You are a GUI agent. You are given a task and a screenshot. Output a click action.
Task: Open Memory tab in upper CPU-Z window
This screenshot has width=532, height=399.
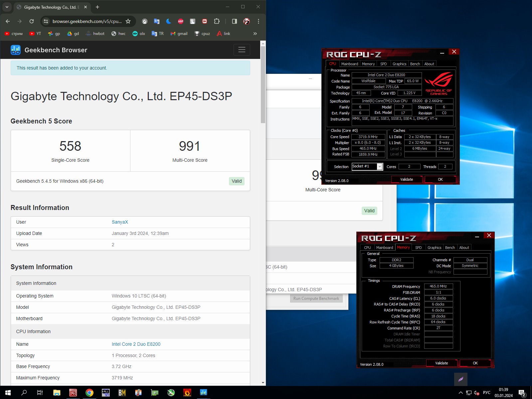click(368, 64)
